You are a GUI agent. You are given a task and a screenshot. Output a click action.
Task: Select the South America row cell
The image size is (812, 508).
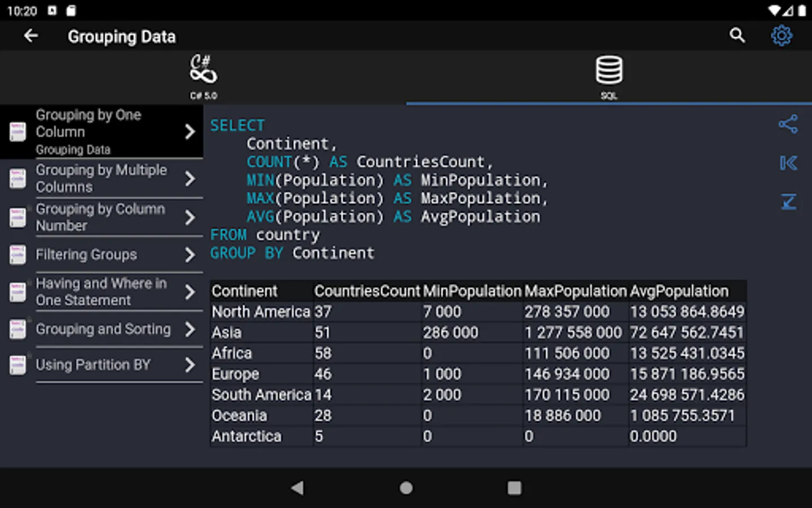click(x=261, y=395)
